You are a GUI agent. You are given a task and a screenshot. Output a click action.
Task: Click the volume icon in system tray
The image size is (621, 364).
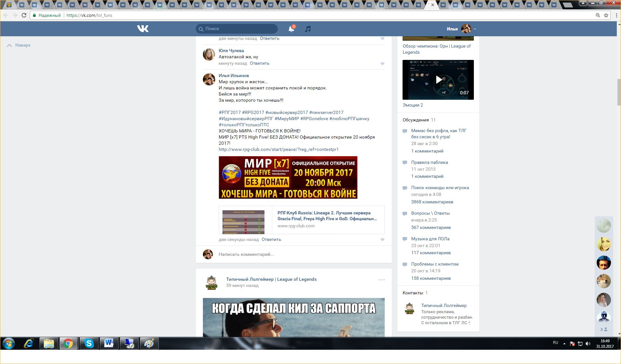588,344
